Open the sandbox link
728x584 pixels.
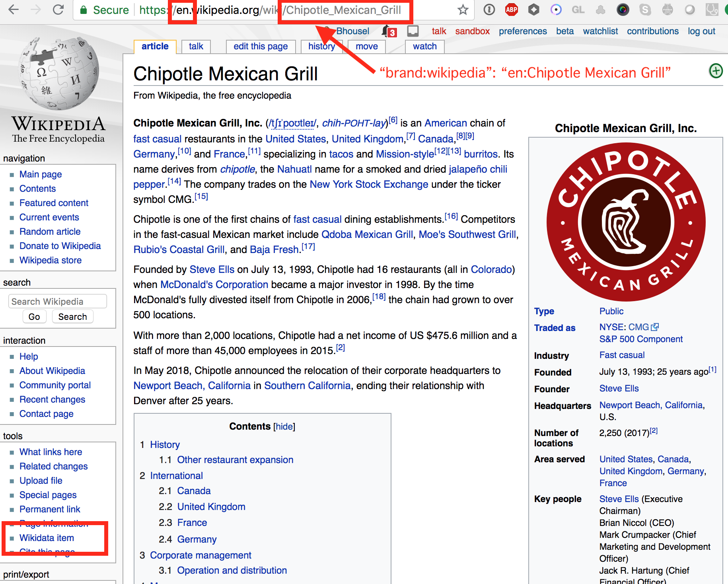click(x=472, y=31)
